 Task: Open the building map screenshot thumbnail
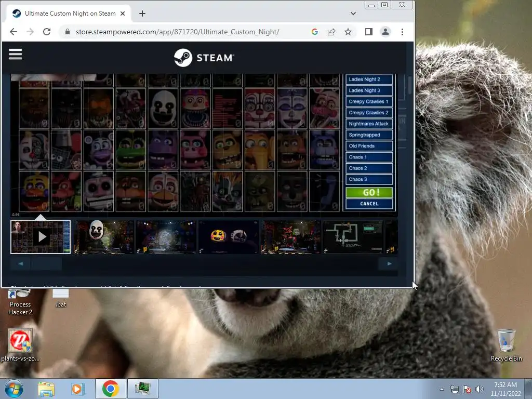(353, 237)
